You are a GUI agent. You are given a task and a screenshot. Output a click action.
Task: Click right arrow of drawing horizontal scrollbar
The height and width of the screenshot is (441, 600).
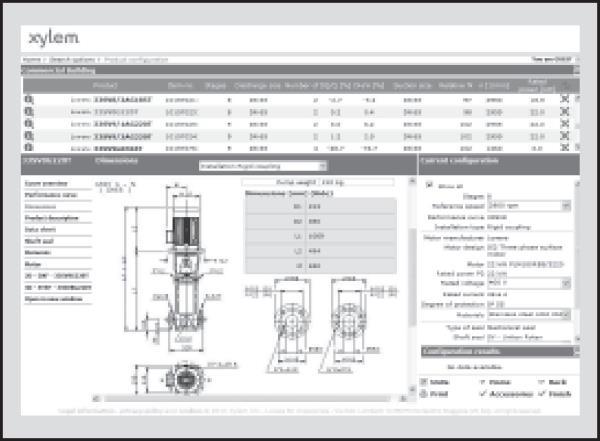coord(403,399)
